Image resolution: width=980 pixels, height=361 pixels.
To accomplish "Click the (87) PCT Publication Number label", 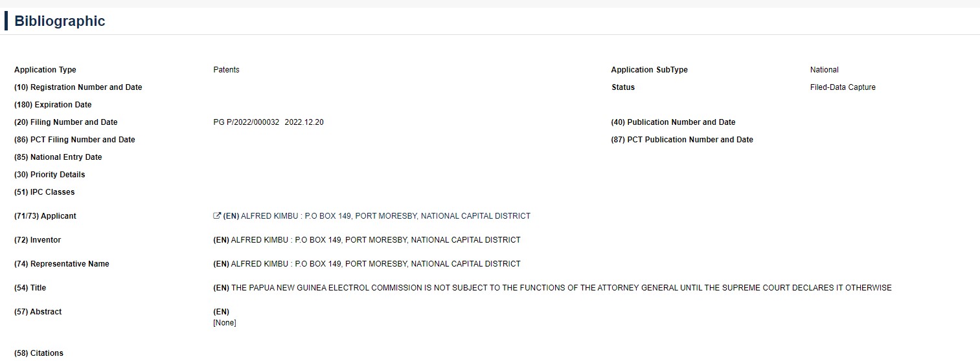I will 683,140.
